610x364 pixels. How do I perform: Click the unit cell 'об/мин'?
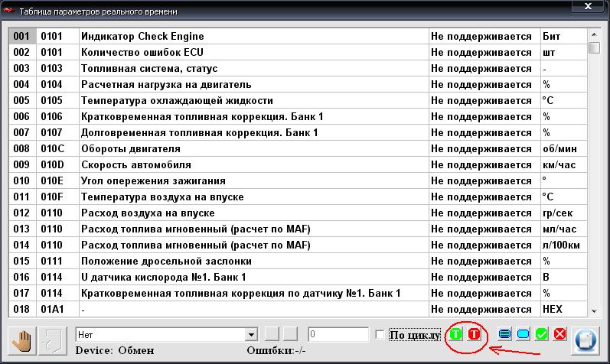[x=564, y=148]
